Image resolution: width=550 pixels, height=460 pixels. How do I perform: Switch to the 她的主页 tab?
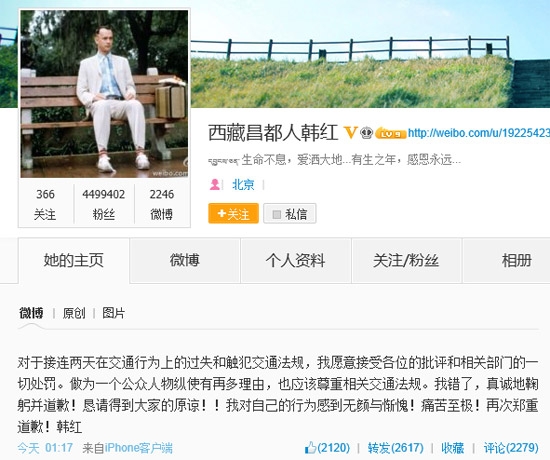(74, 260)
